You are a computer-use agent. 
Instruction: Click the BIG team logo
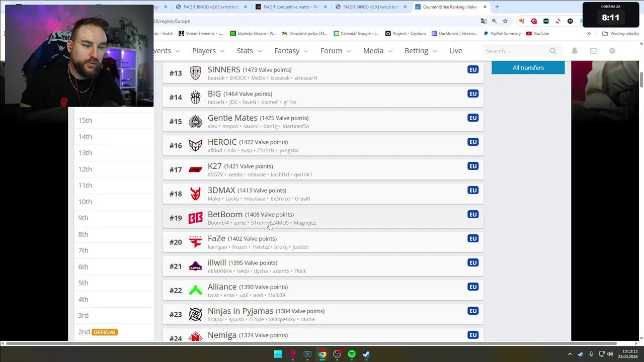pos(195,97)
